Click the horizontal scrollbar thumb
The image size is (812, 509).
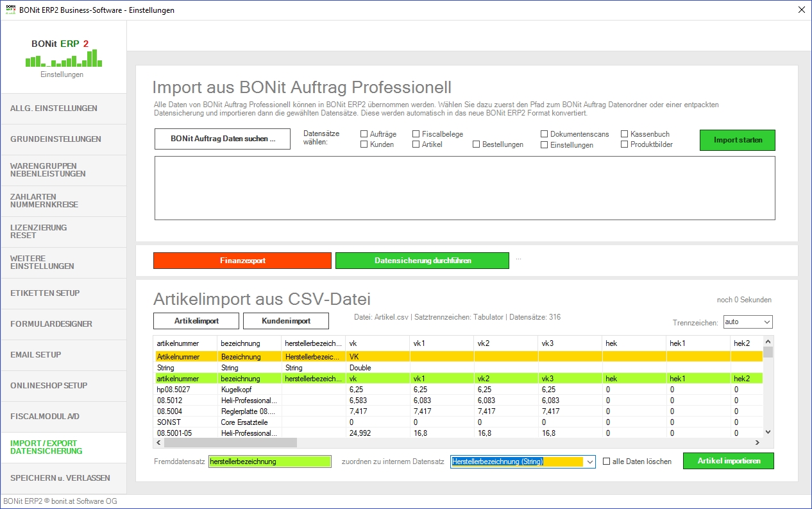tap(231, 443)
